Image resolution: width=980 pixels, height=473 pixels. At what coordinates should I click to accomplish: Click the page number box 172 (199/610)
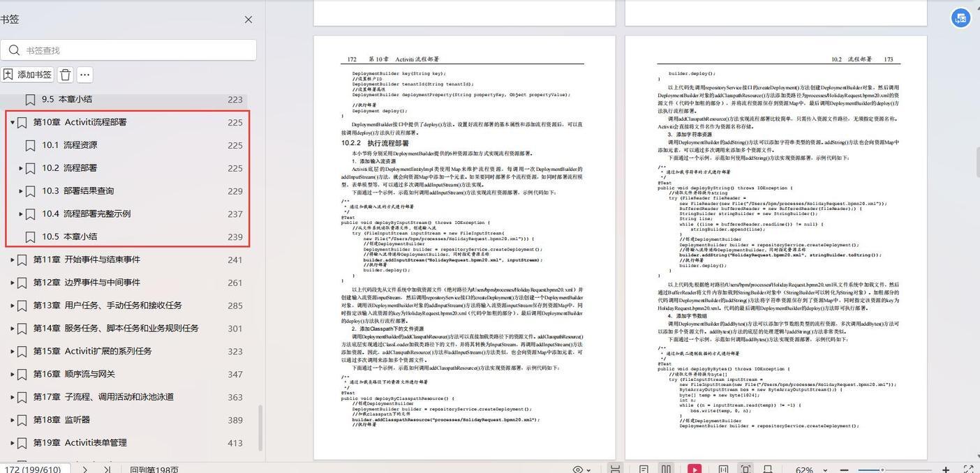(34, 470)
